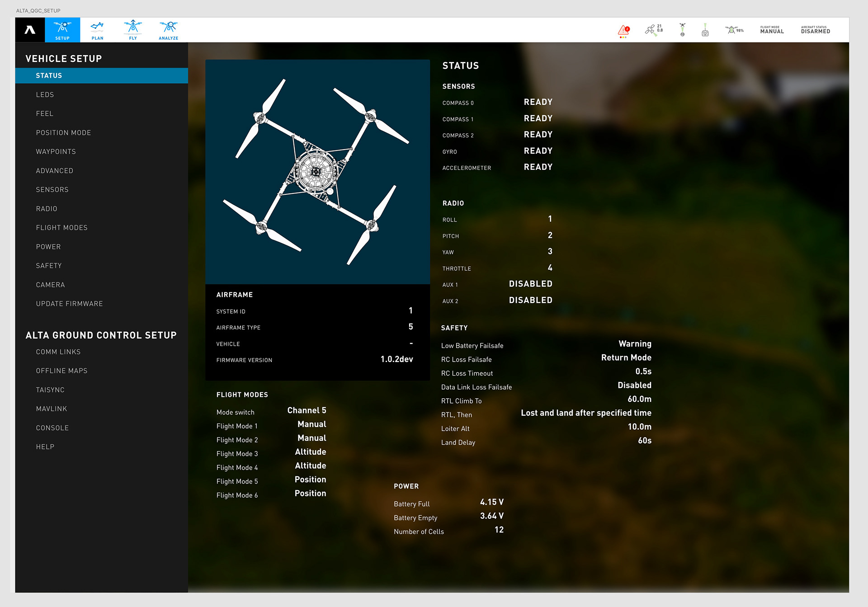Open FLIGHT MODES in sidebar
Screen dimensions: 868x607
(61, 227)
